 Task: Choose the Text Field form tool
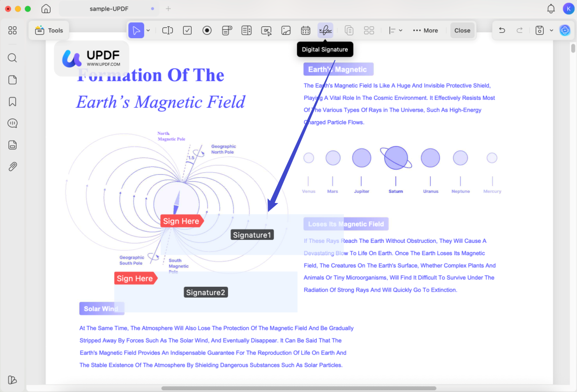[168, 30]
